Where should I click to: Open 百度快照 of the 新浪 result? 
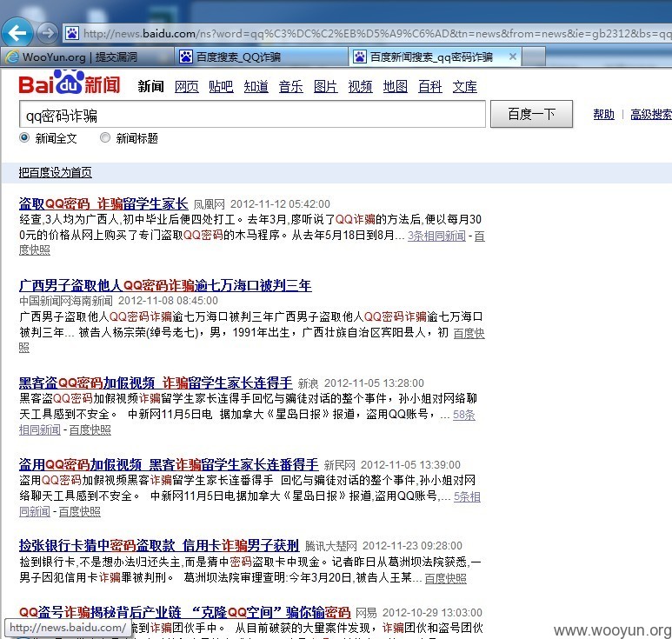(x=90, y=429)
